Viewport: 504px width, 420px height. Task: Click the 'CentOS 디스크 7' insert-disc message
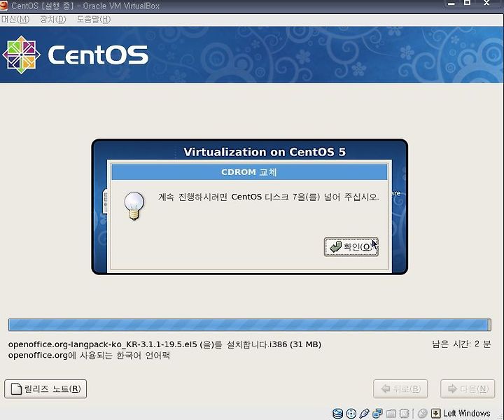268,197
